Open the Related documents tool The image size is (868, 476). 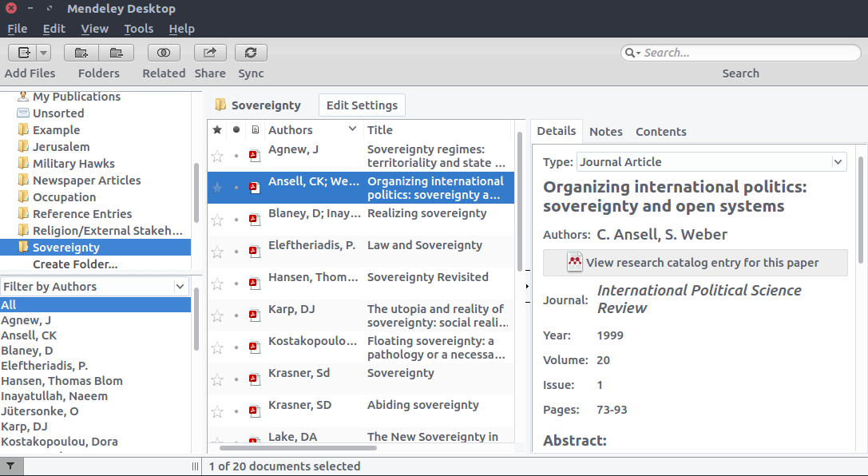(164, 53)
